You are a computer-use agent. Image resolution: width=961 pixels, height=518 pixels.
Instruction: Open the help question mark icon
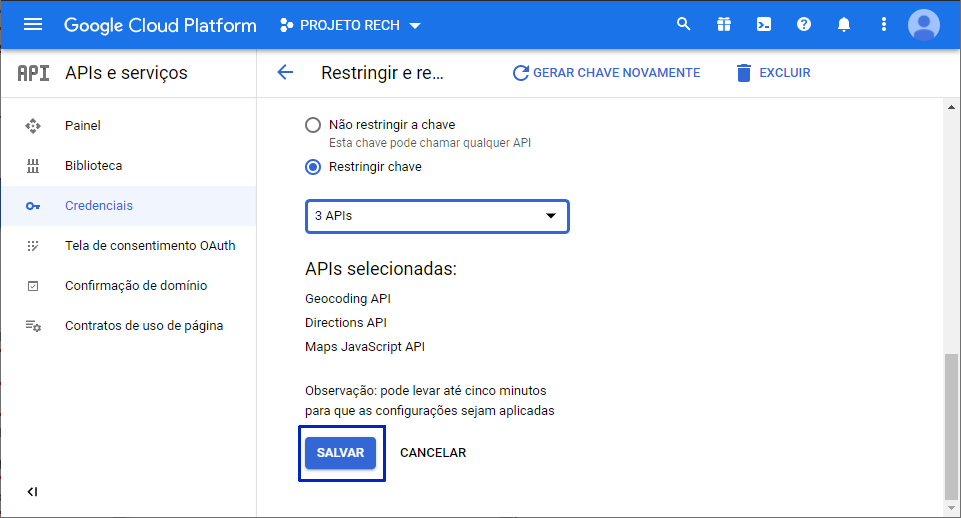coord(804,25)
